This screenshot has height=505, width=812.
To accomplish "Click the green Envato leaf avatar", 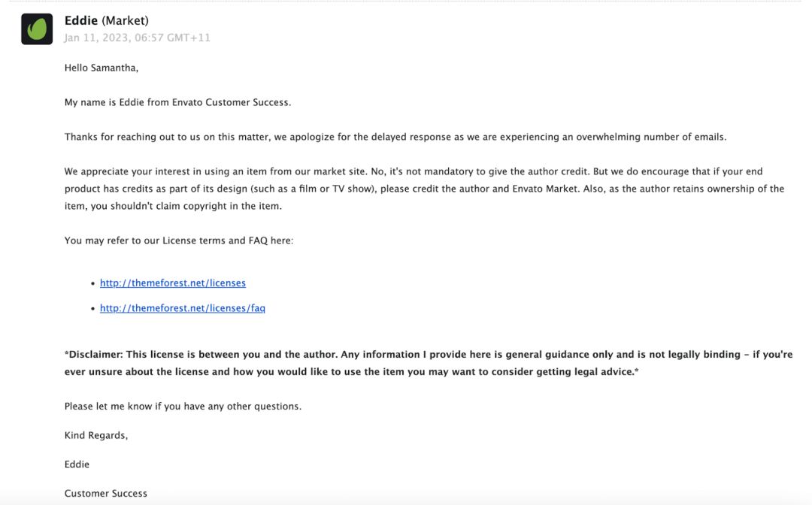I will pos(37,29).
